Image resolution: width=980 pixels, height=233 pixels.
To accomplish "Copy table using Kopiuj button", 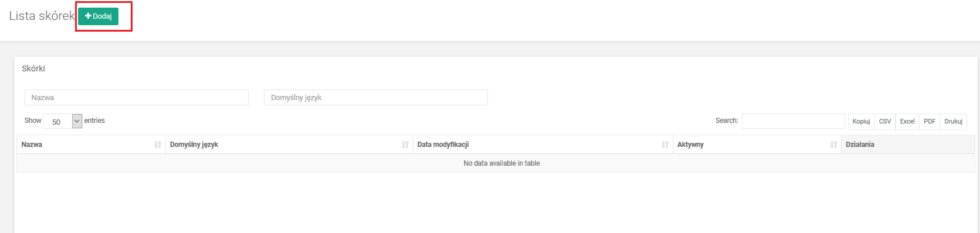I will (x=861, y=121).
